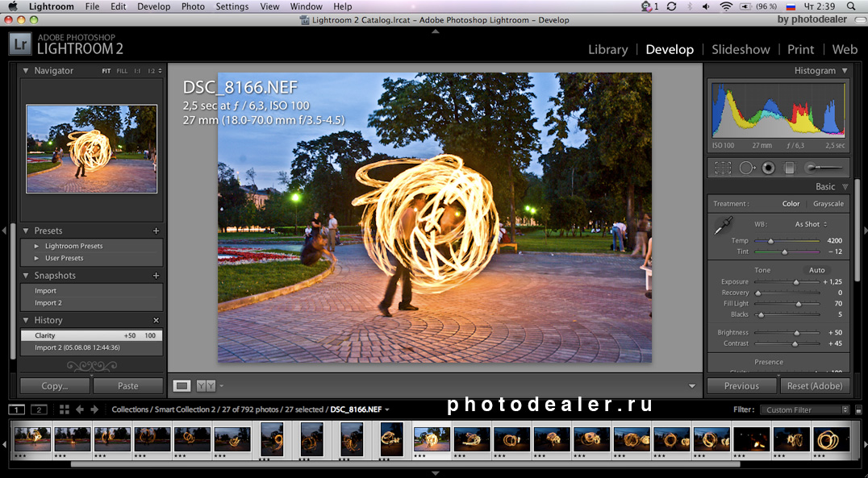Click the Previous button
868x478 pixels.
click(742, 386)
